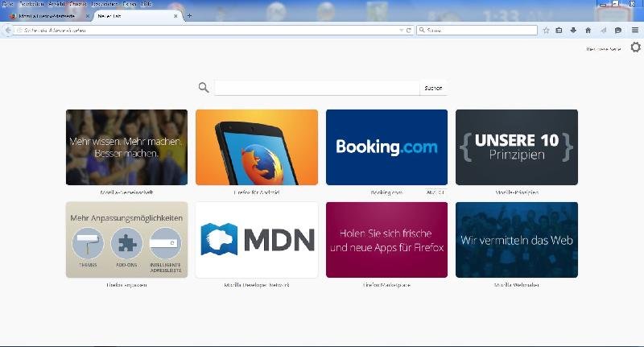Minimize the Firefox window
This screenshot has width=644, height=347.
pos(603,4)
